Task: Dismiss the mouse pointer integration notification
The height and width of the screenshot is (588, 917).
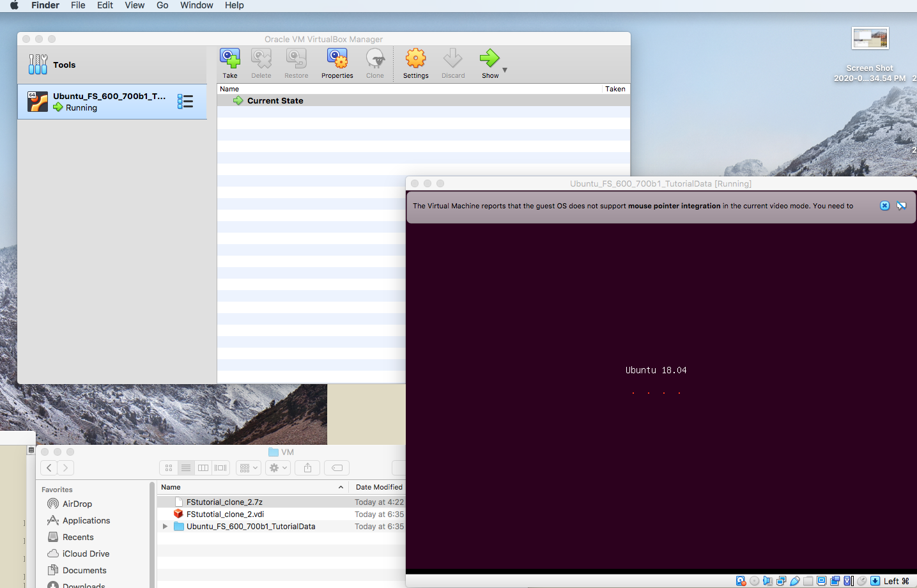Action: point(884,206)
